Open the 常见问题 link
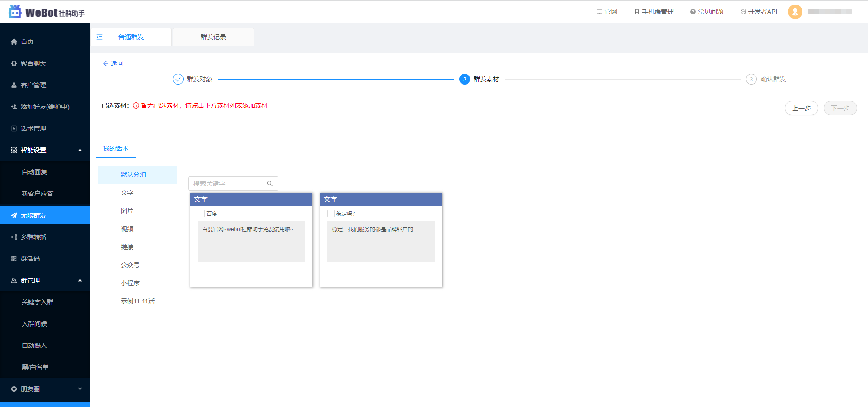 [x=711, y=12]
